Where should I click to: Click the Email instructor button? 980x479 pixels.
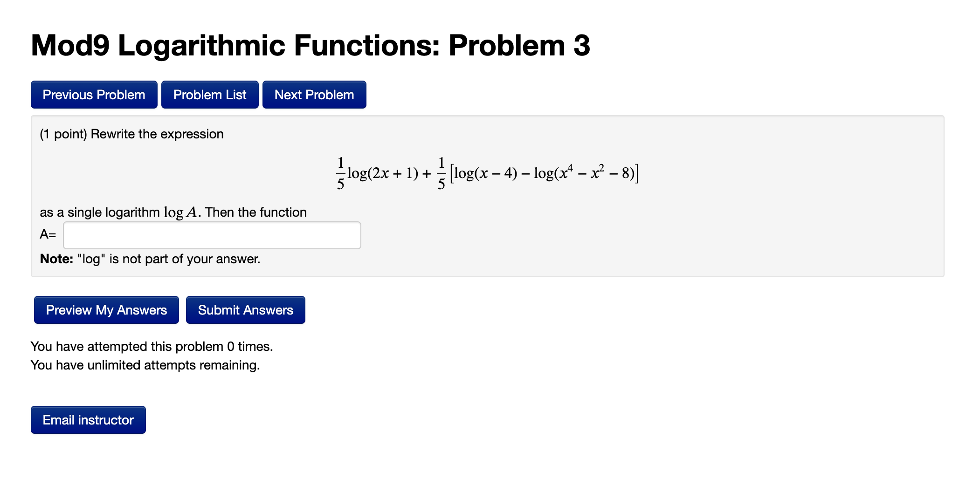coord(88,419)
